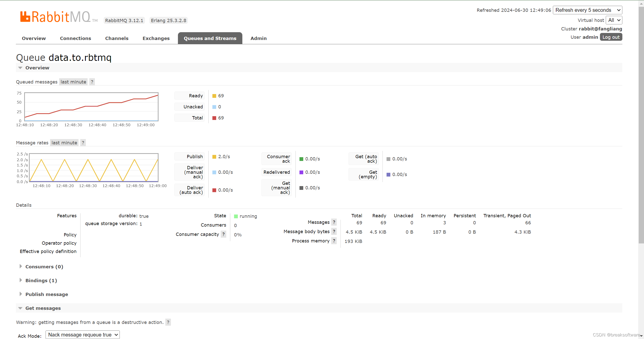This screenshot has width=644, height=339.
Task: Click the 'durable: true' feature text
Action: 134,216
